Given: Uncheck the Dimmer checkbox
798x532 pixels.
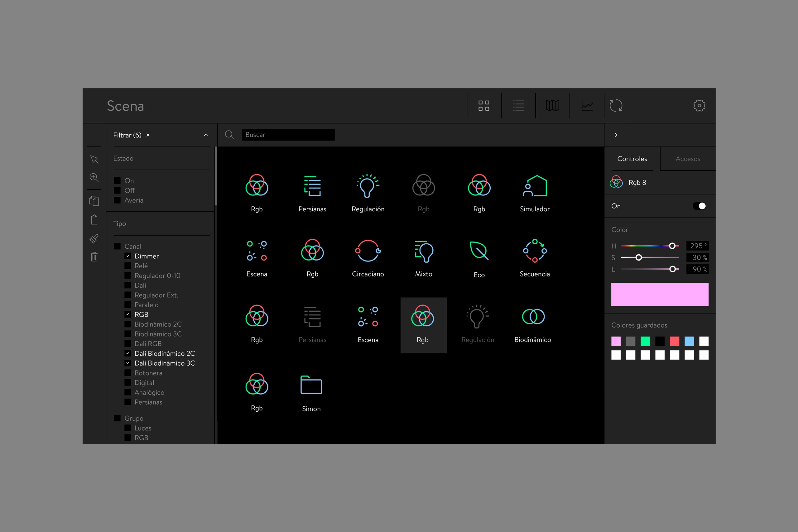Looking at the screenshot, I should (128, 256).
